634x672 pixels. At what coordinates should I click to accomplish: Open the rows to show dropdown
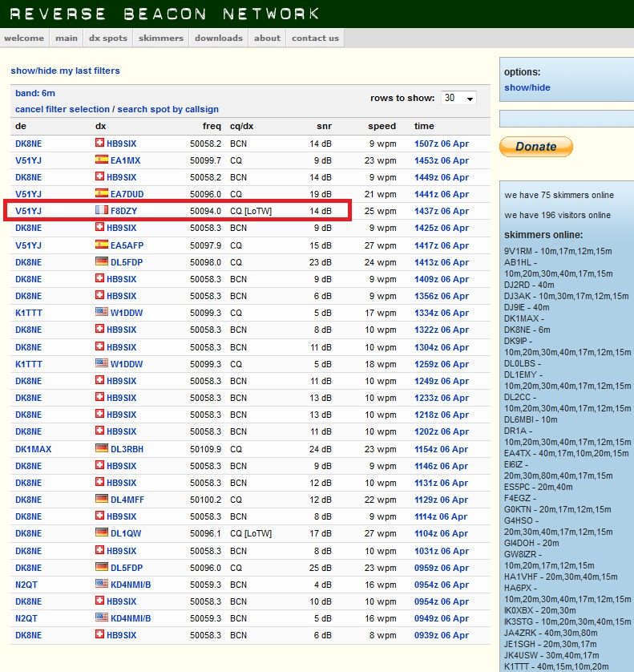458,98
